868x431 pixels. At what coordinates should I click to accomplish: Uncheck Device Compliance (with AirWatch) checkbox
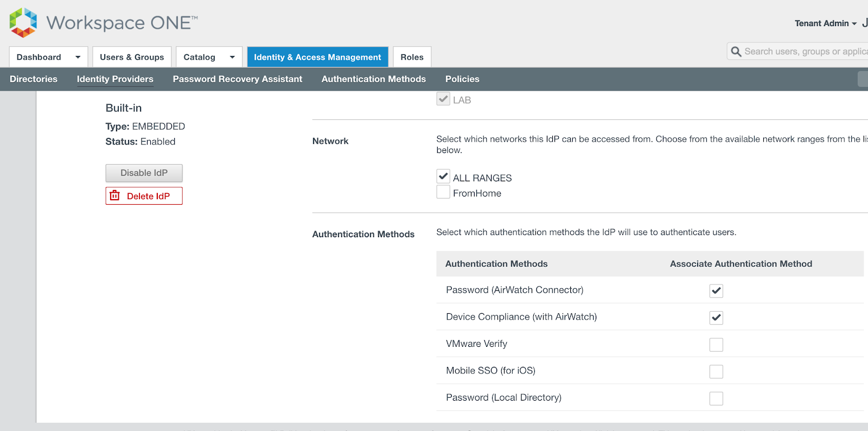point(716,318)
